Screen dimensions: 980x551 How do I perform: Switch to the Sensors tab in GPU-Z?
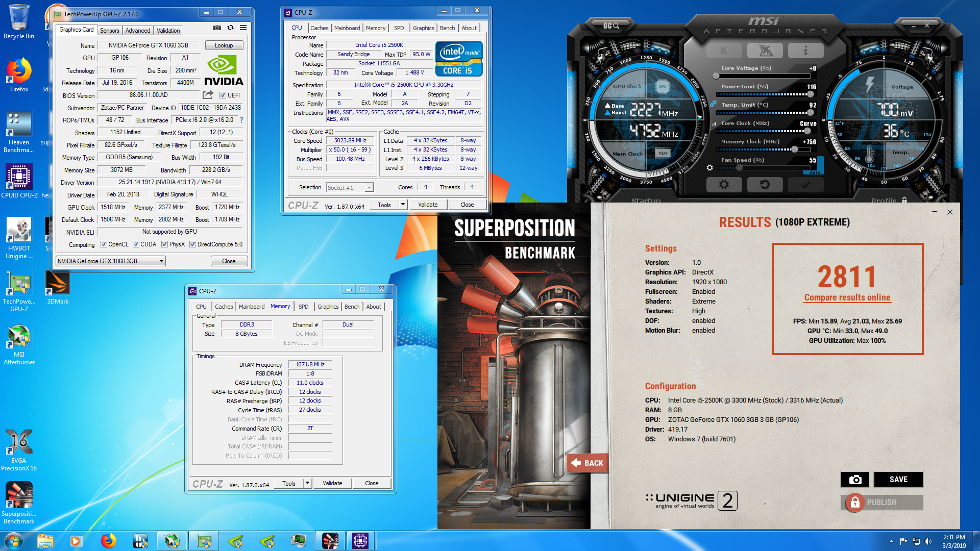(109, 31)
